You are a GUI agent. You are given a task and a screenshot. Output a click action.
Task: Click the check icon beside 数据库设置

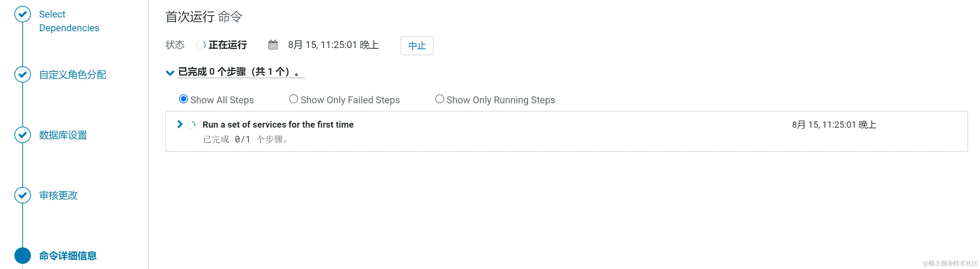click(22, 135)
